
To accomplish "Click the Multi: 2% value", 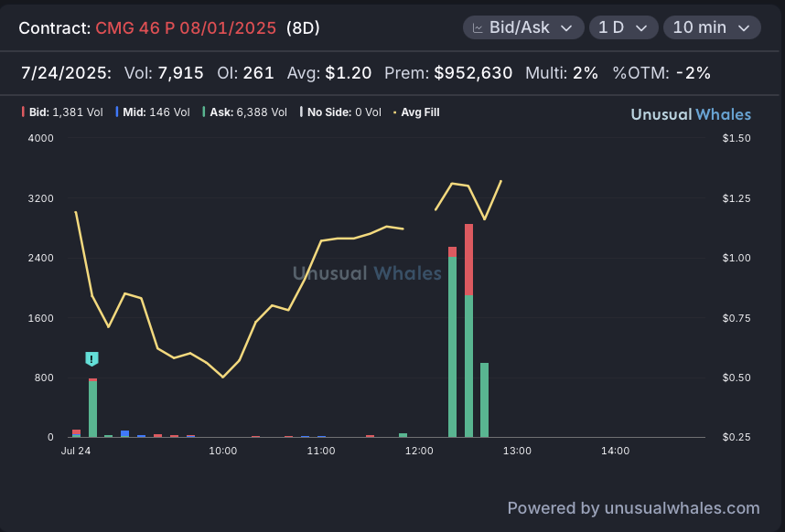I will point(561,73).
